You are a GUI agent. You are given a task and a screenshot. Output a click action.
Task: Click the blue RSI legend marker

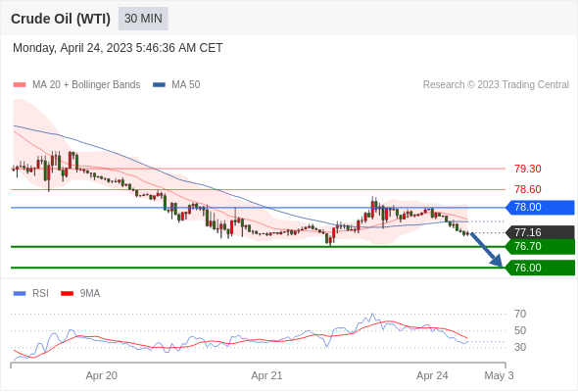(20, 294)
